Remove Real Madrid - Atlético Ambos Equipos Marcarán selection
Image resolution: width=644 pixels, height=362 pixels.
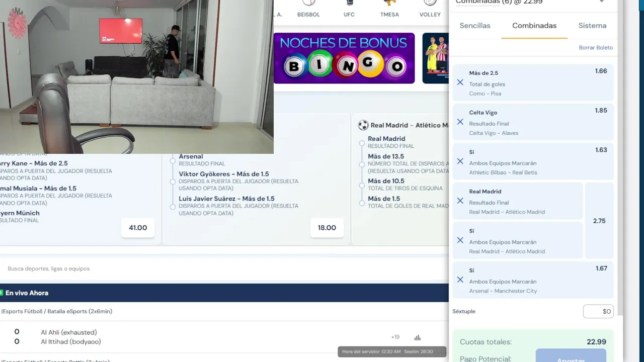pyautogui.click(x=460, y=240)
